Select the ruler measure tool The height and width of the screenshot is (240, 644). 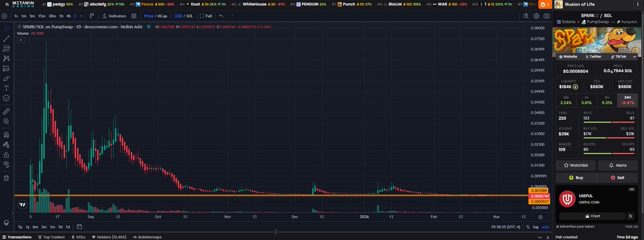6,111
